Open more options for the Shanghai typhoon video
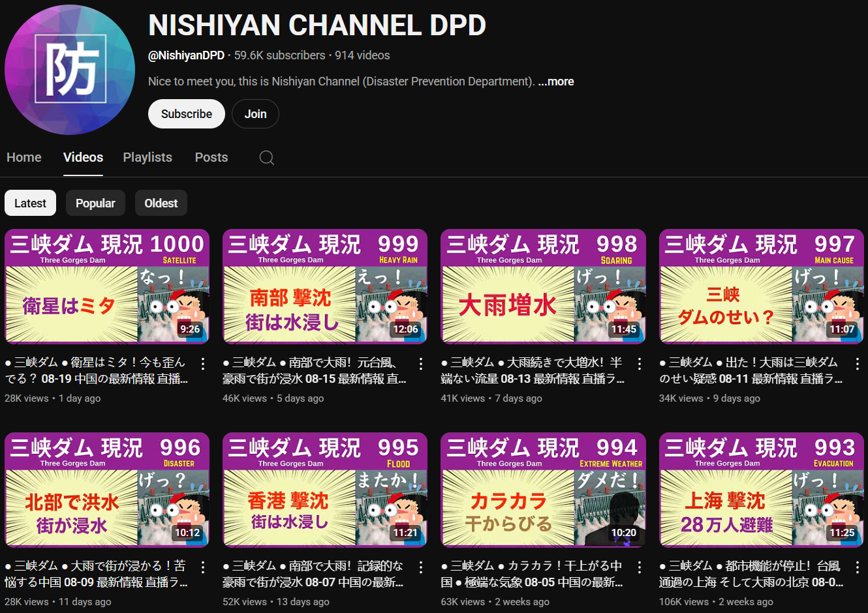The image size is (868, 613). [858, 567]
